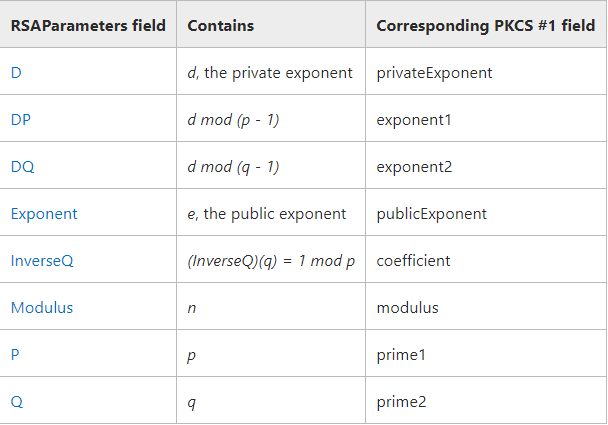Open the DQ field link

click(22, 167)
